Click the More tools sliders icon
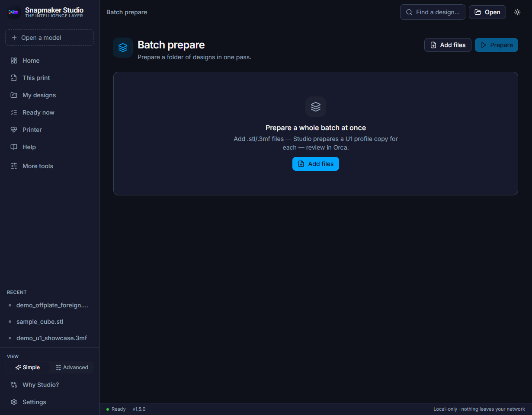 click(x=14, y=166)
